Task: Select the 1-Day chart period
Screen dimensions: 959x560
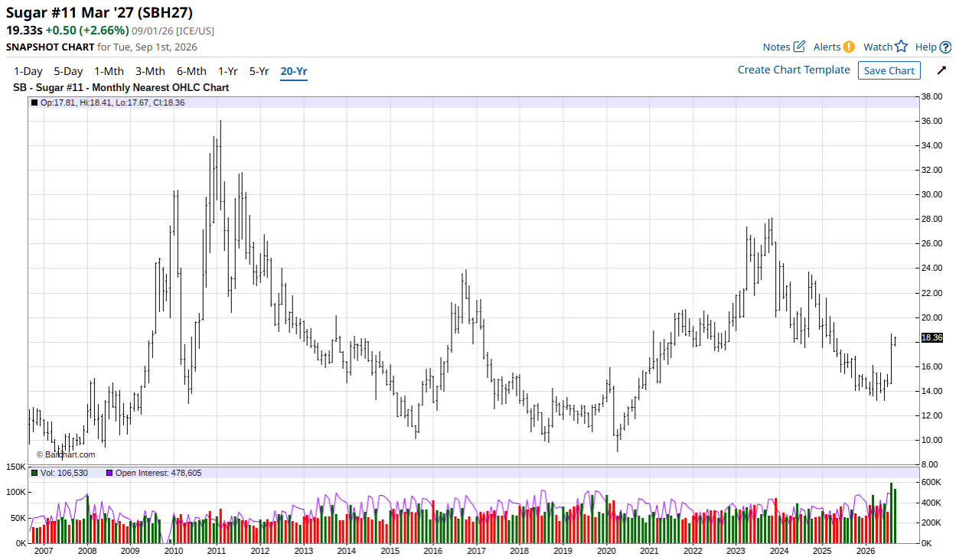Action: click(x=28, y=71)
